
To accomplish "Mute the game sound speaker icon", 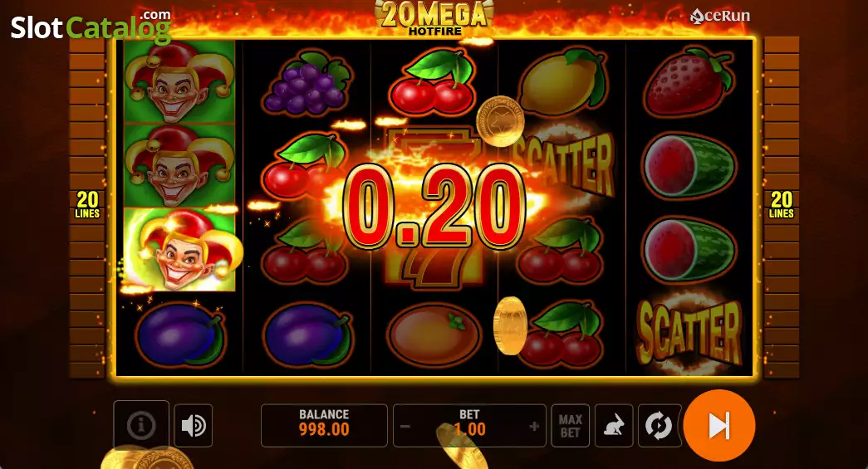I will pos(194,425).
